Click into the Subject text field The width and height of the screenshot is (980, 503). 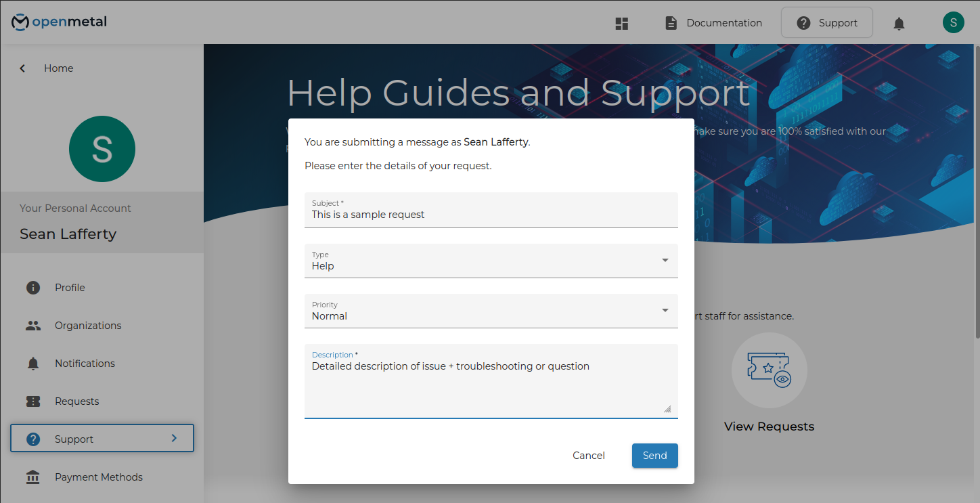coord(491,215)
